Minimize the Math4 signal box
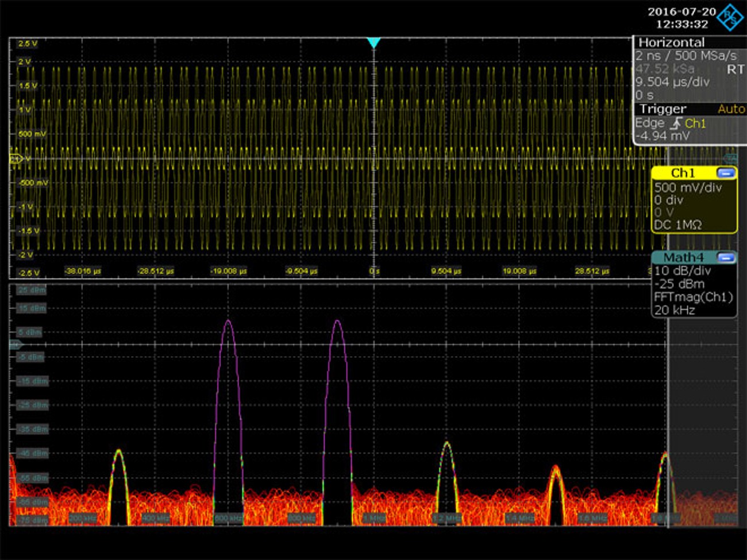The height and width of the screenshot is (560, 747). [726, 258]
